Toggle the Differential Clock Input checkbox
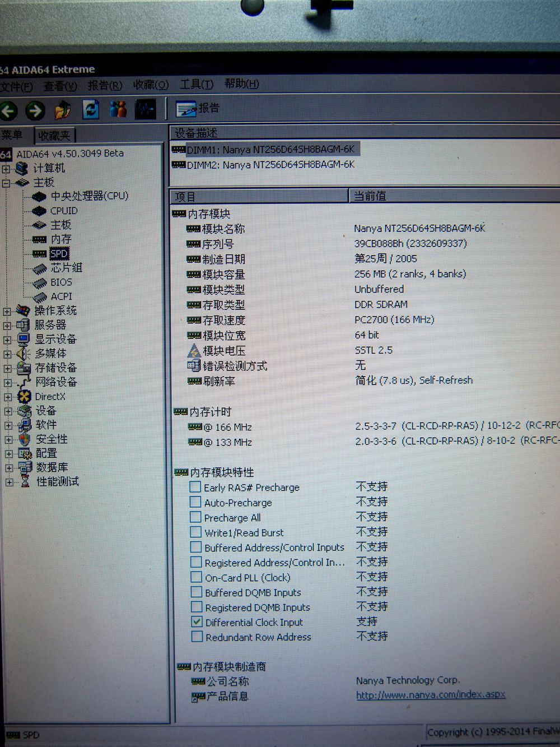The height and width of the screenshot is (747, 560). click(197, 621)
